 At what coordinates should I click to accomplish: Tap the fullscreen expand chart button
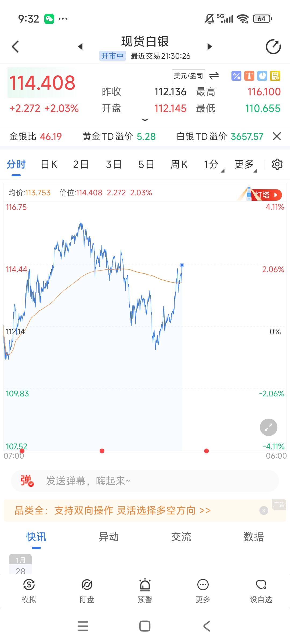(269, 427)
